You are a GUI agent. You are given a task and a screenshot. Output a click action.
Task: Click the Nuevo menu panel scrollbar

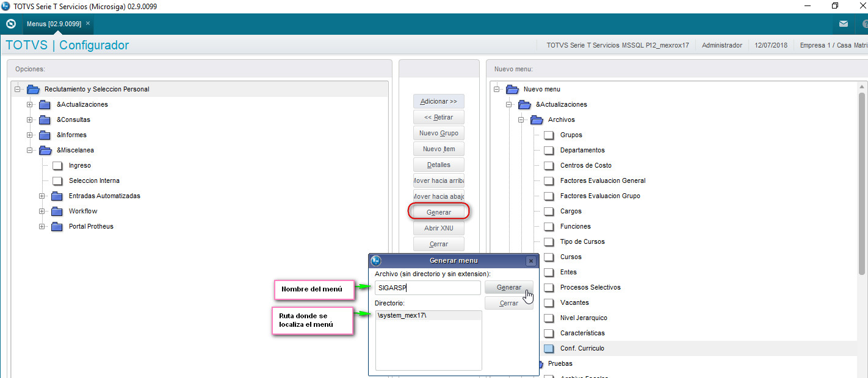[x=862, y=183]
